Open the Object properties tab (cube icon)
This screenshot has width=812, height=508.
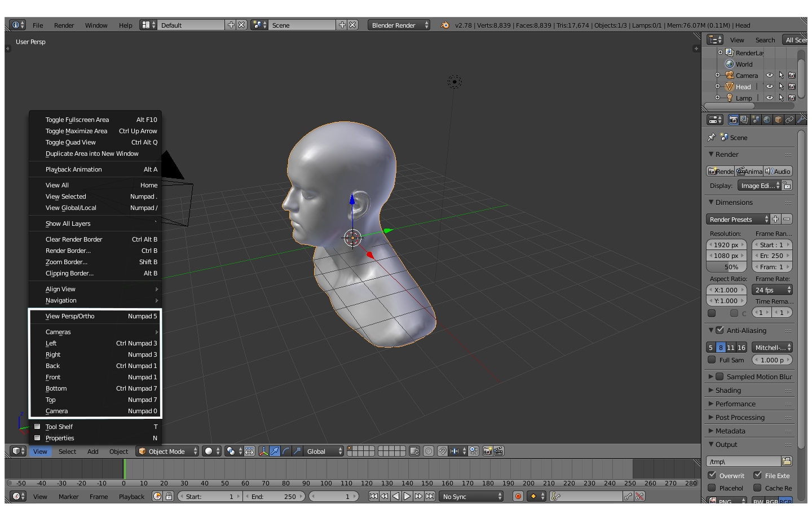778,119
